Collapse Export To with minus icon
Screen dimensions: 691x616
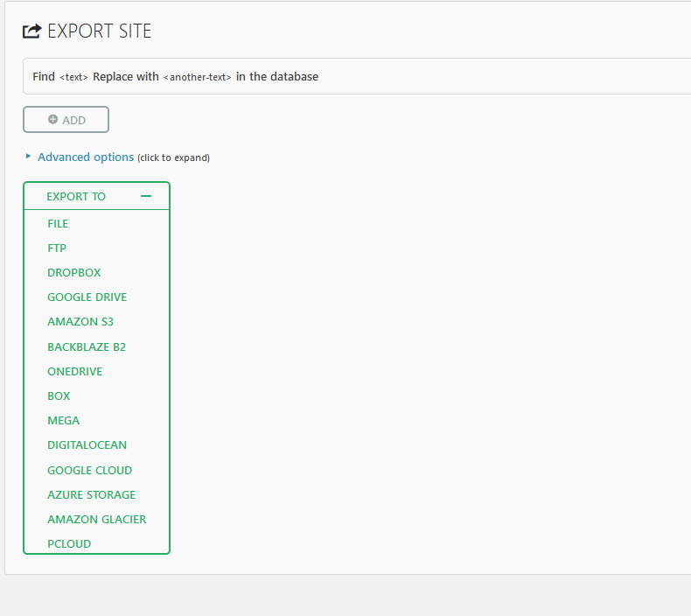[x=146, y=197]
